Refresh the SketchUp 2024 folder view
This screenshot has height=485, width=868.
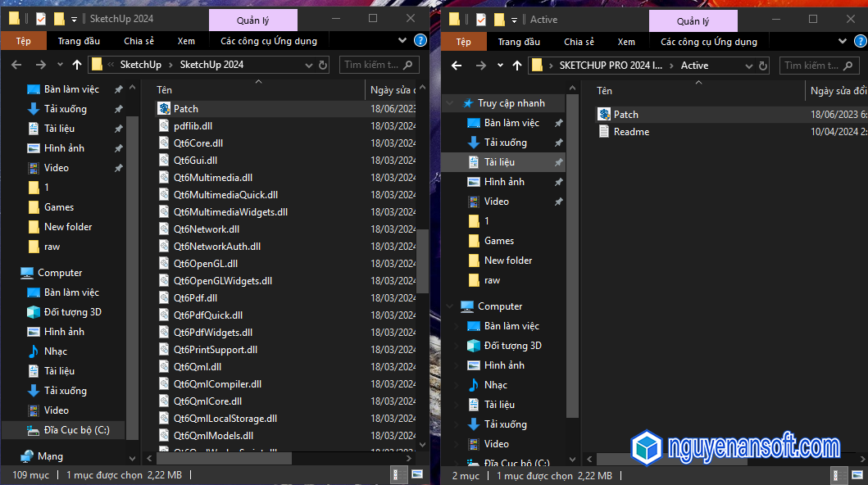coord(323,65)
